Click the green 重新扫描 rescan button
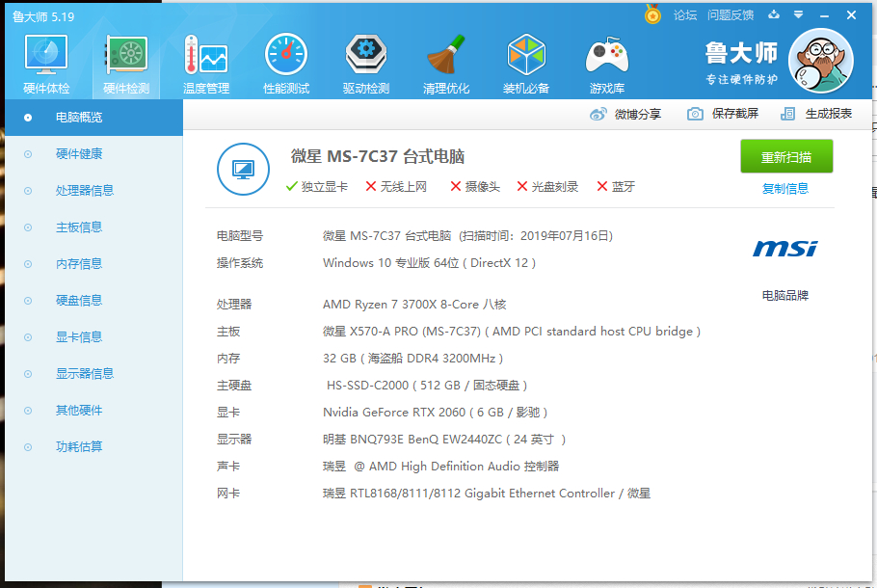The image size is (877, 588). [786, 157]
